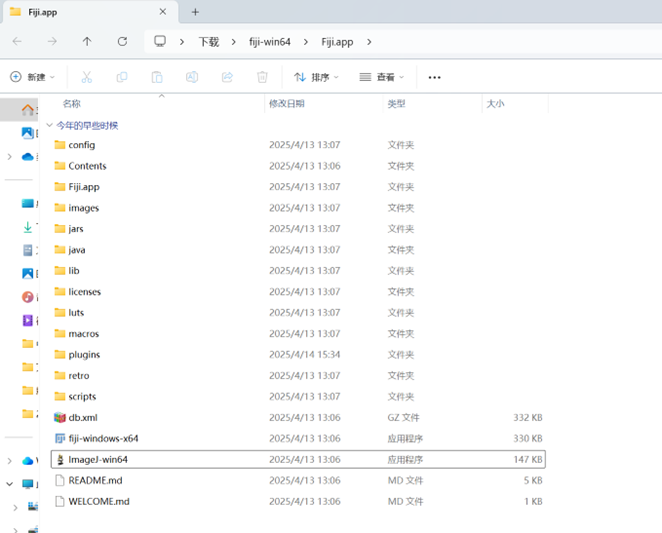Select the Fiji.app tab title
This screenshot has width=662, height=533.
(x=43, y=12)
